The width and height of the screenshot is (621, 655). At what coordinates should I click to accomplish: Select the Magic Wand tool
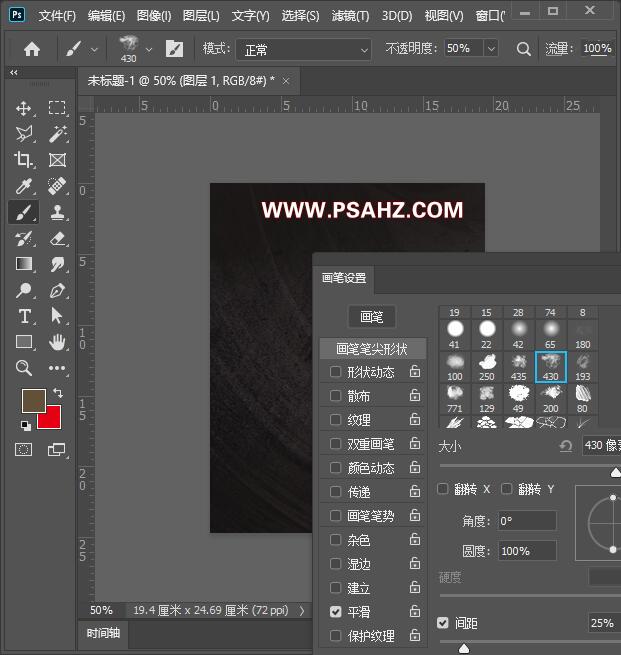pyautogui.click(x=57, y=134)
